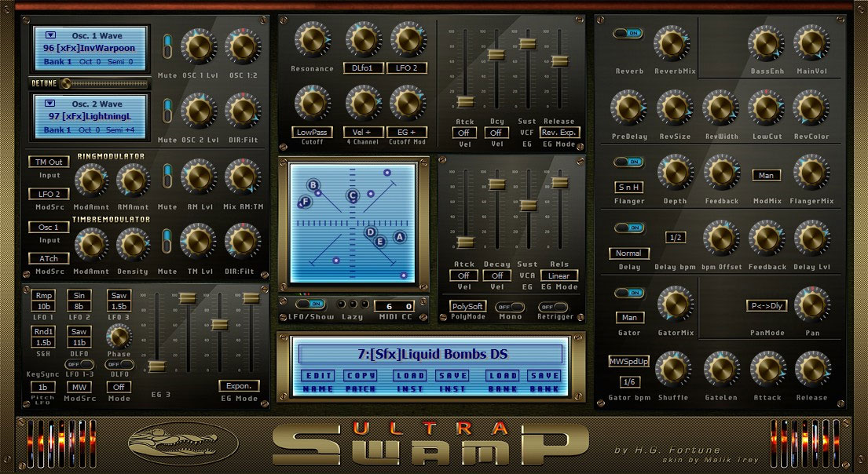868x474 pixels.
Task: Click the patch name display Liquid Bombs DS
Action: pos(430,354)
